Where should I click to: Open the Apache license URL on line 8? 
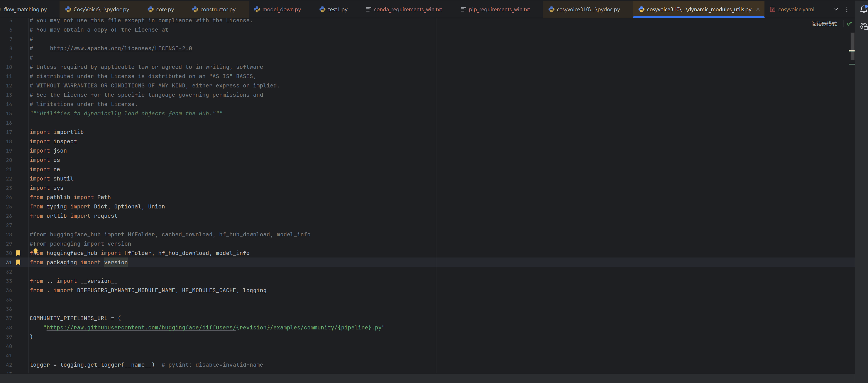coord(121,48)
